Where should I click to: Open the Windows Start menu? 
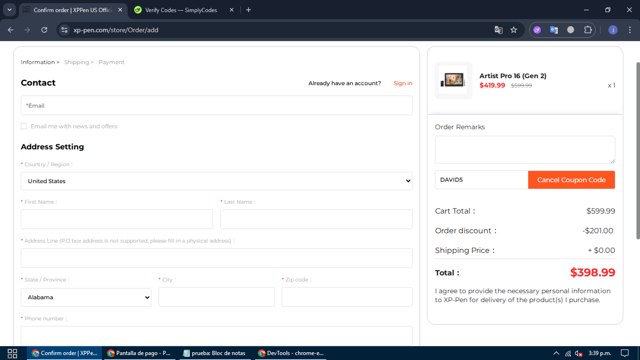point(12,353)
